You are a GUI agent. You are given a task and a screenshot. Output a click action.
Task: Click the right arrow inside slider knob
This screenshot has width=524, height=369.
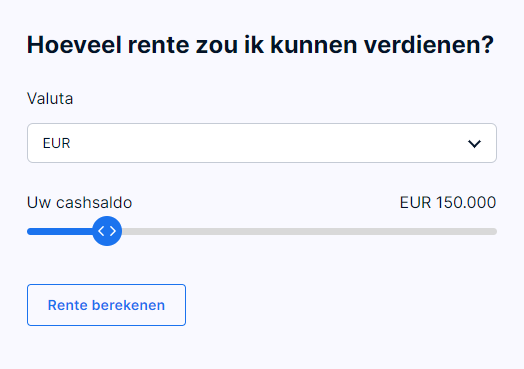(x=113, y=231)
